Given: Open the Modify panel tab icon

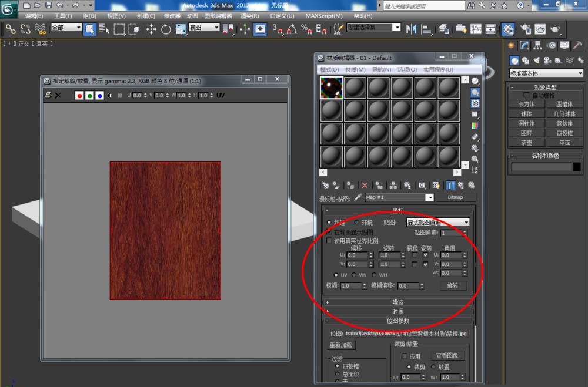Looking at the screenshot, I should click(x=524, y=46).
